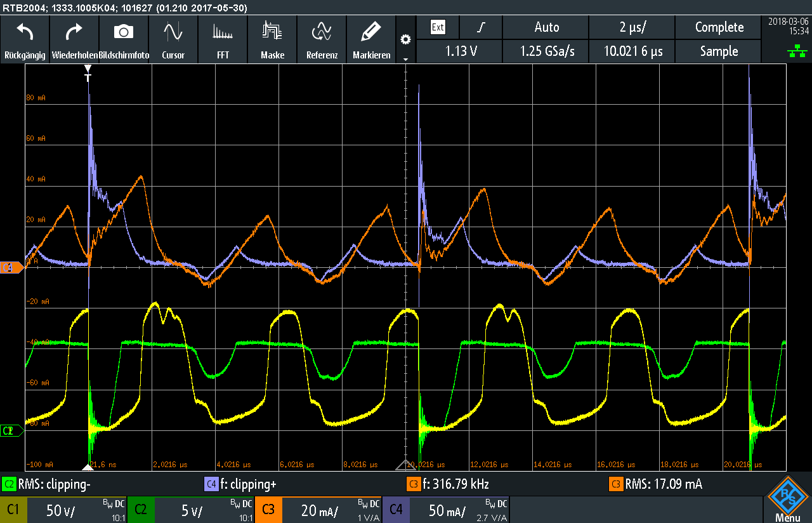
Task: Adjust the 2 µs/ time base
Action: (633, 27)
